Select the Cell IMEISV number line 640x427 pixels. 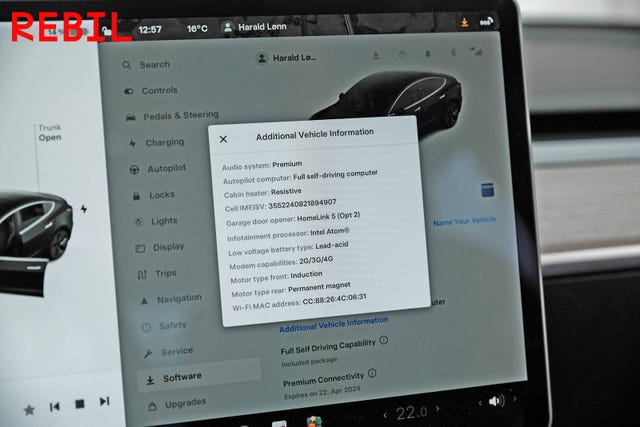[x=280, y=205]
